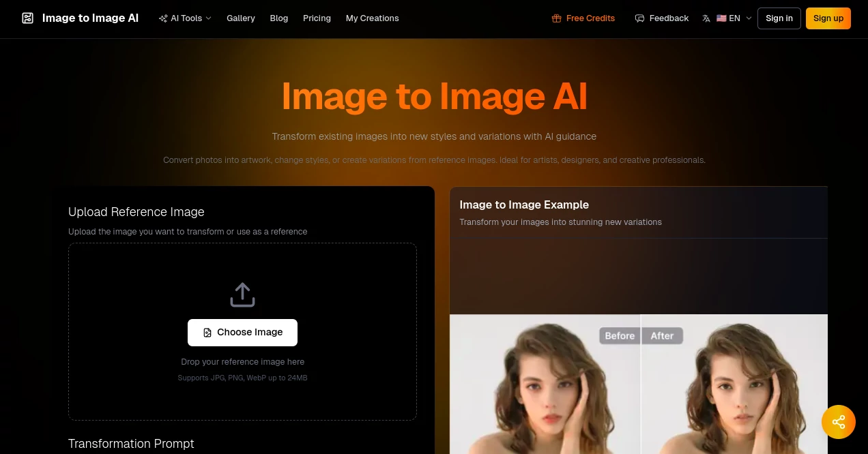Image resolution: width=868 pixels, height=454 pixels.
Task: Open the Pricing menu item
Action: tap(317, 18)
